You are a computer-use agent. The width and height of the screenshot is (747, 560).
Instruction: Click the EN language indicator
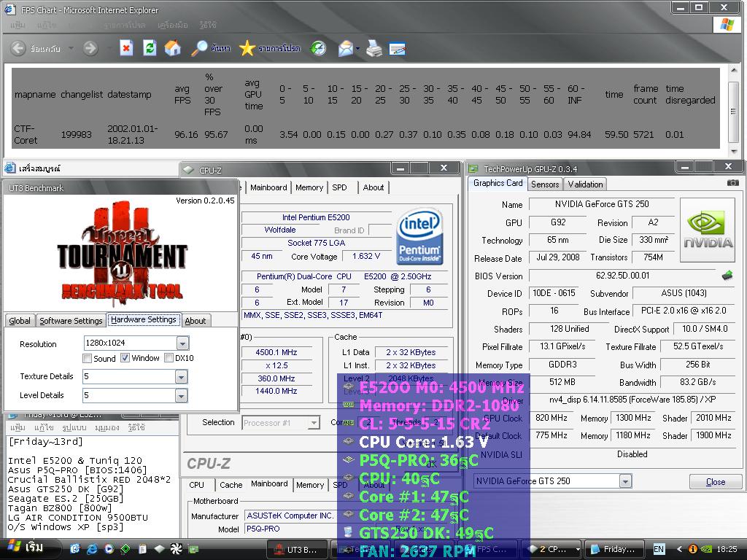[659, 549]
